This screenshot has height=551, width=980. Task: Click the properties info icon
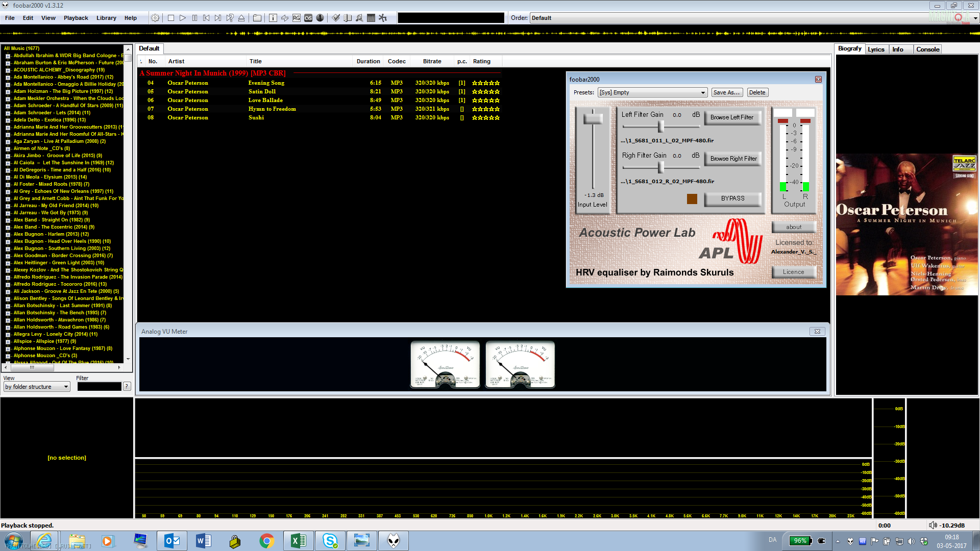273,18
